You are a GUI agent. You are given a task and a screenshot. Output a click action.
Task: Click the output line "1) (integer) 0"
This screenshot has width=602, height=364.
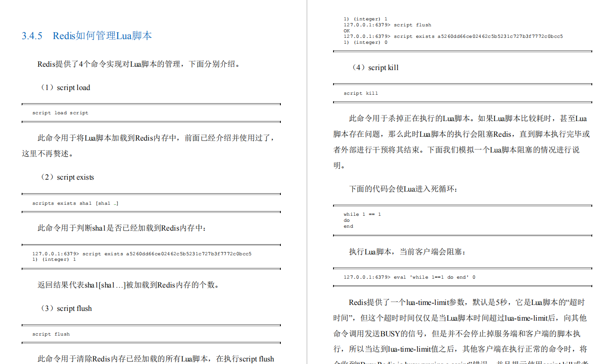click(x=365, y=42)
